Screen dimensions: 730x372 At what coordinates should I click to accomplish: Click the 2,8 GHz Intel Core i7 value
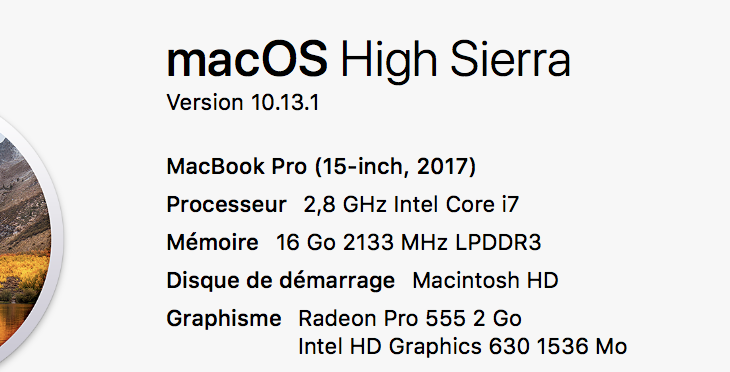(411, 204)
